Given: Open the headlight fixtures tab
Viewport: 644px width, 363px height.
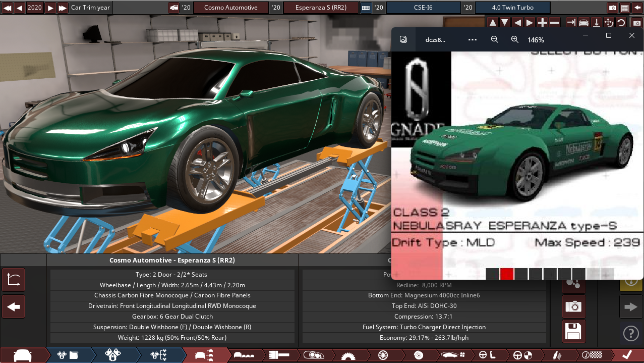Looking at the screenshot, I should (313, 355).
